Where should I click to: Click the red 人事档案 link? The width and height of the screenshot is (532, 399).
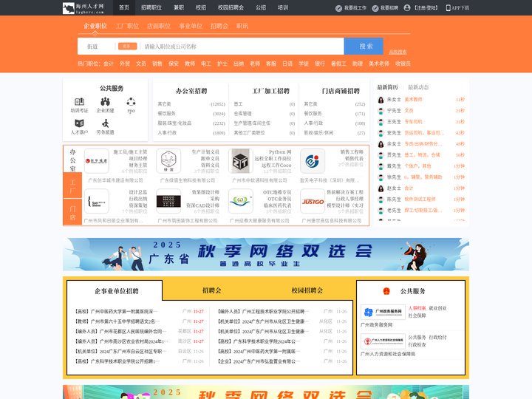pyautogui.click(x=417, y=308)
